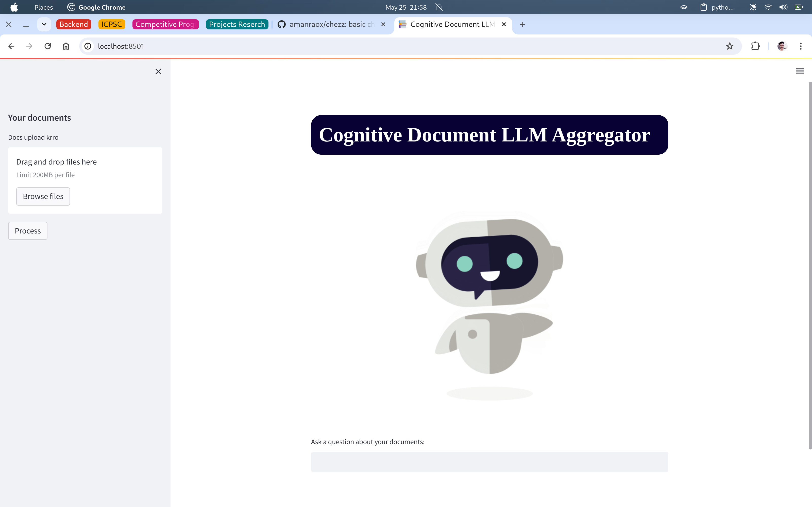Open the Chrome profile avatar
The width and height of the screenshot is (812, 507).
(782, 46)
